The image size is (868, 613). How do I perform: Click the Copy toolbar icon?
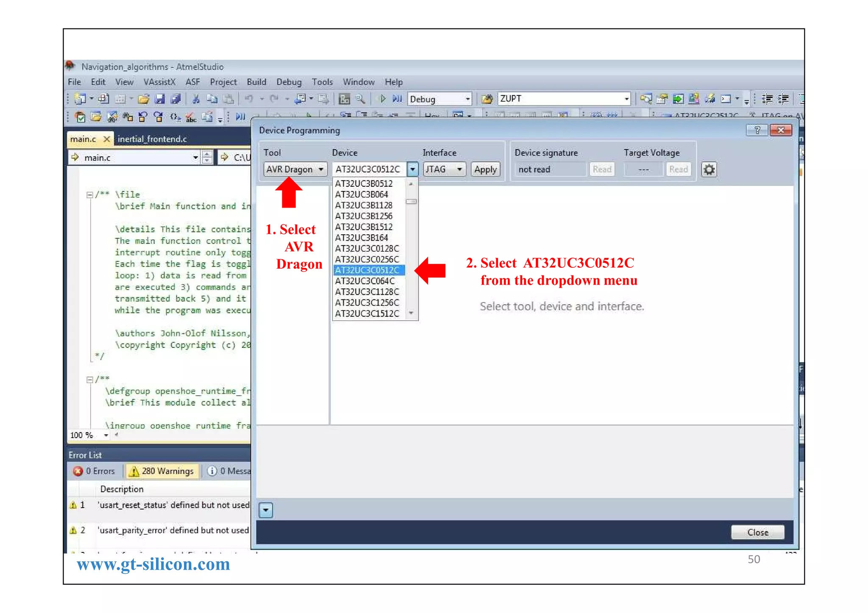point(212,99)
